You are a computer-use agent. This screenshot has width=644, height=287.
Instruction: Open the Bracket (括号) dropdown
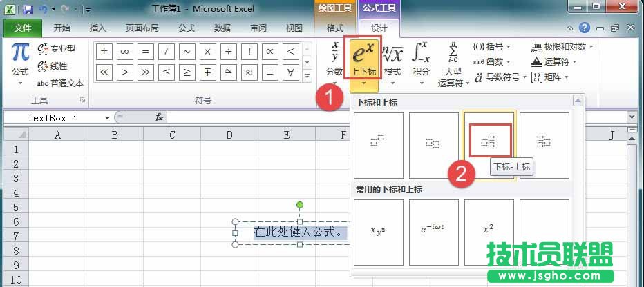tap(491, 47)
